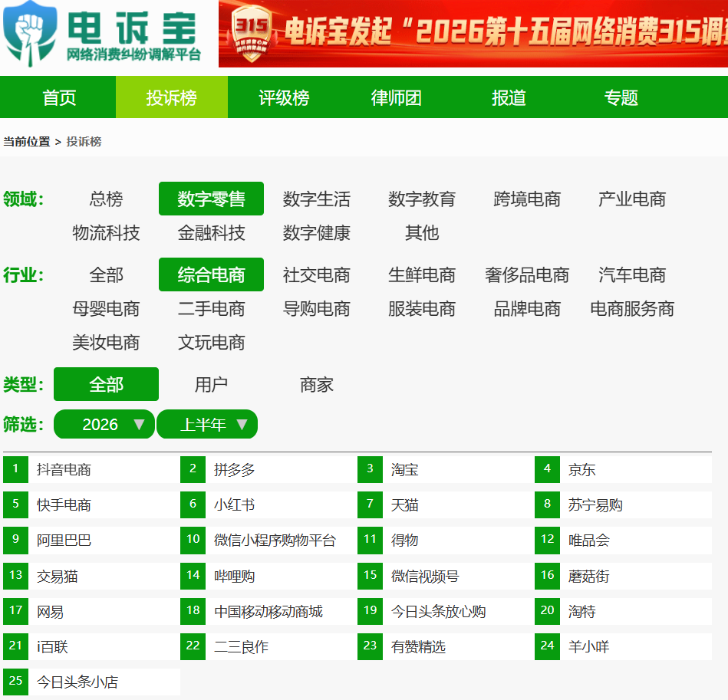Open rank 14 哔哩购 entry
Screen dimensions: 728x700
pyautogui.click(x=268, y=576)
